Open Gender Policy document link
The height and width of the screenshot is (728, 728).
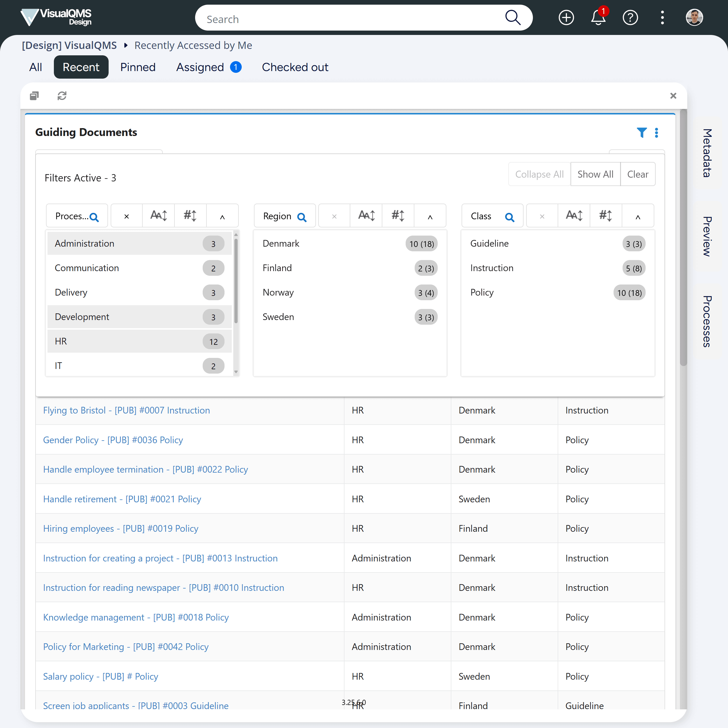(x=113, y=440)
